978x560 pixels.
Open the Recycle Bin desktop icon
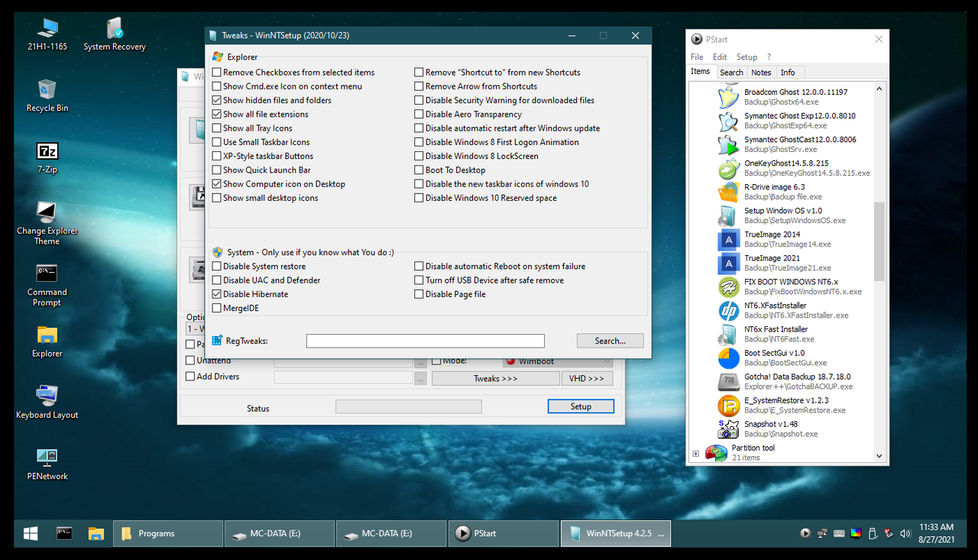pyautogui.click(x=47, y=95)
